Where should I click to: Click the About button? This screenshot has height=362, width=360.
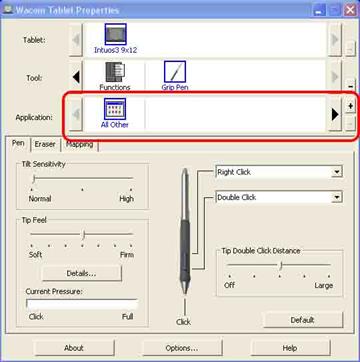[74, 348]
